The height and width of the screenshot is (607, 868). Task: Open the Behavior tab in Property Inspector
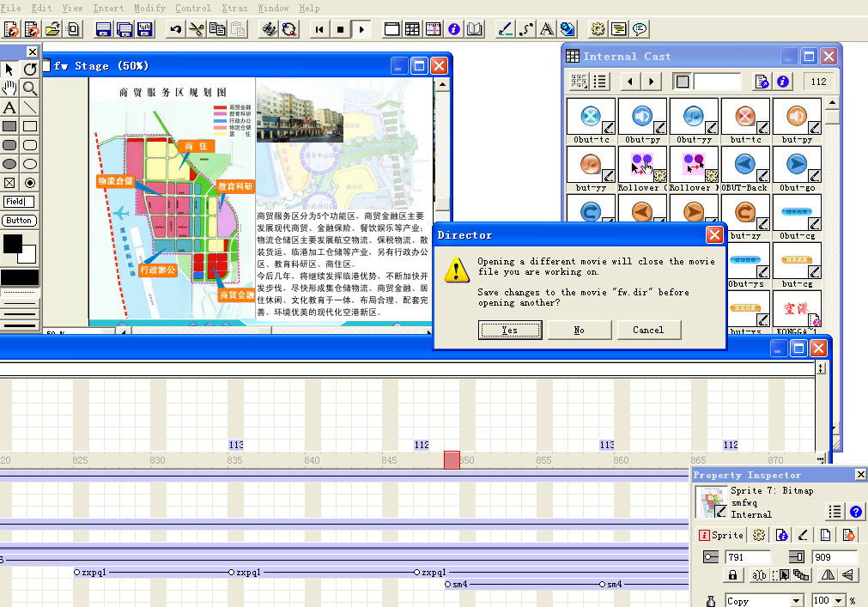click(x=759, y=535)
